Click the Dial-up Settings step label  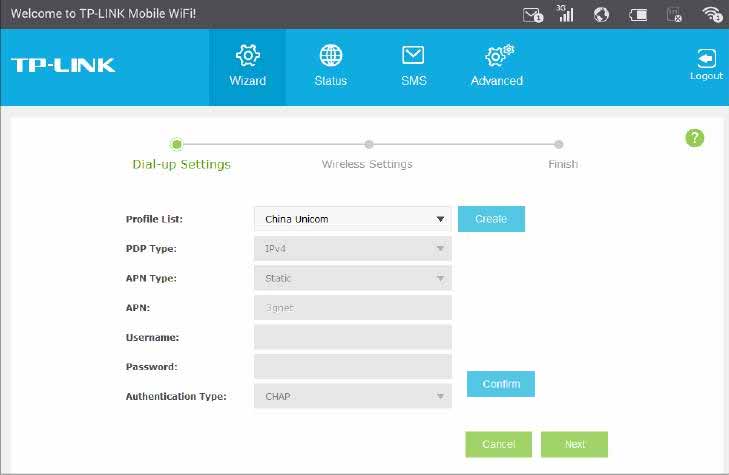click(181, 165)
